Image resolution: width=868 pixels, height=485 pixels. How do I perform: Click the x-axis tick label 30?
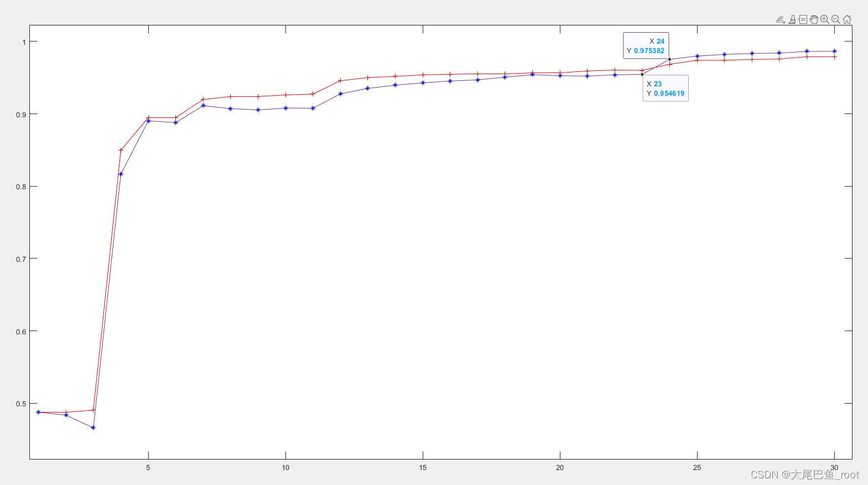coord(834,468)
